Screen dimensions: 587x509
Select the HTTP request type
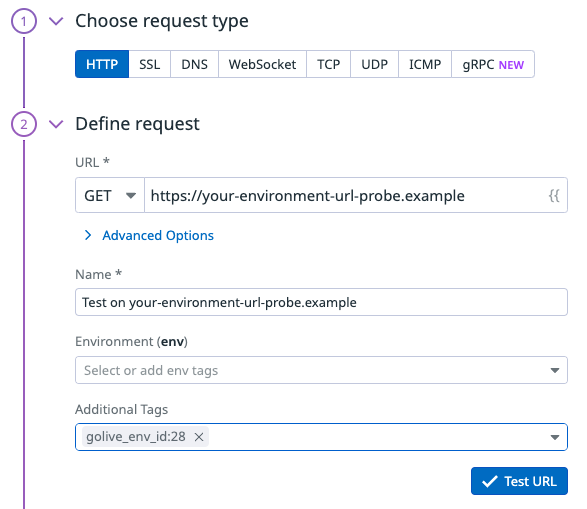(102, 64)
